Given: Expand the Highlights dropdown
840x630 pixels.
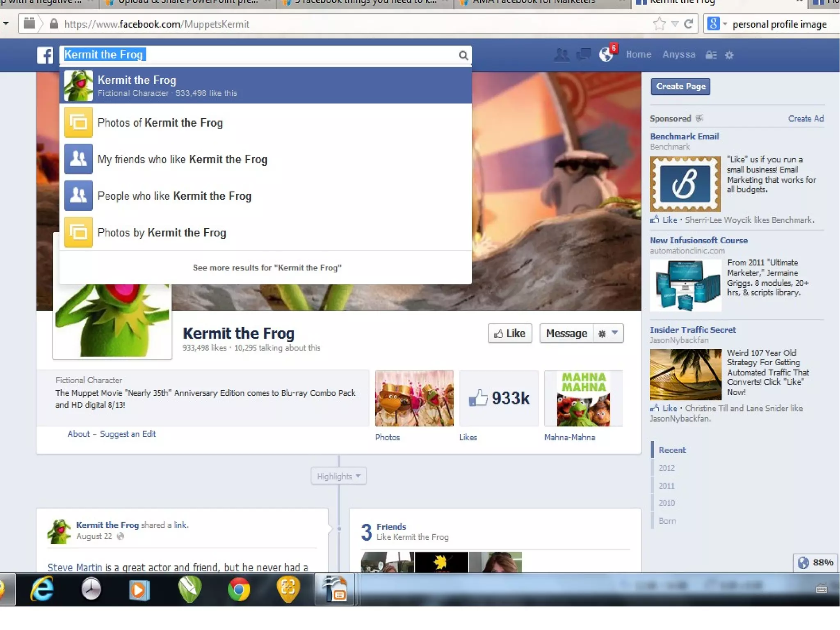Looking at the screenshot, I should coord(338,476).
